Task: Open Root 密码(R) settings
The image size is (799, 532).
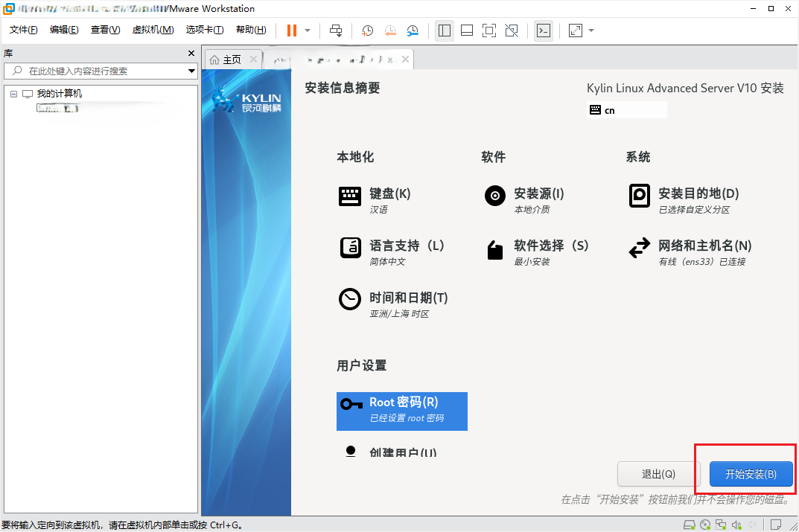Action: click(402, 411)
